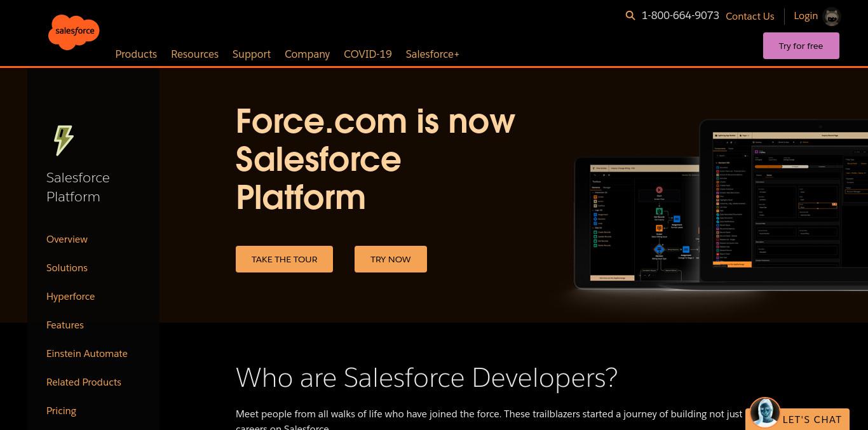
Task: Go to Pricing in the sidebar
Action: (x=61, y=410)
